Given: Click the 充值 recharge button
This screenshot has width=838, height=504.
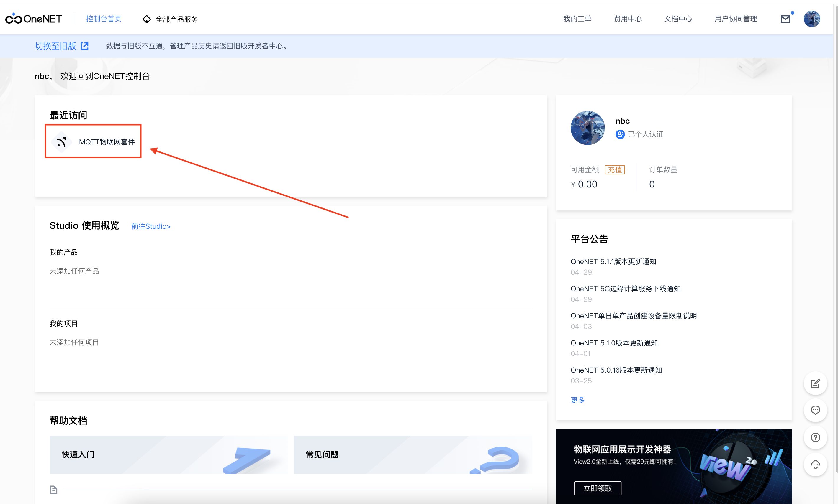Looking at the screenshot, I should [615, 169].
